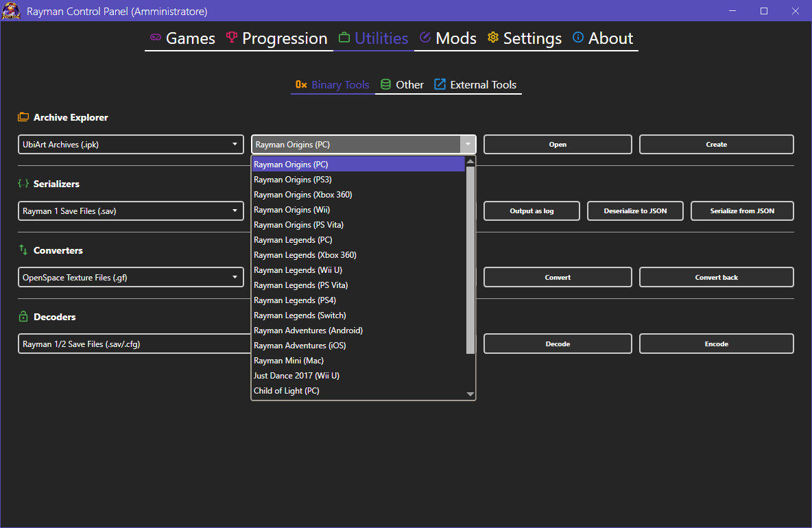Click the info icon beside About
Viewport: 812px width, 528px height.
click(578, 38)
